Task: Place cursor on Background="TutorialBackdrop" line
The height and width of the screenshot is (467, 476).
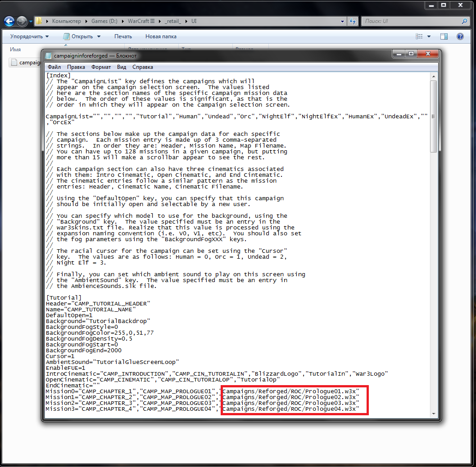Action: pos(98,321)
